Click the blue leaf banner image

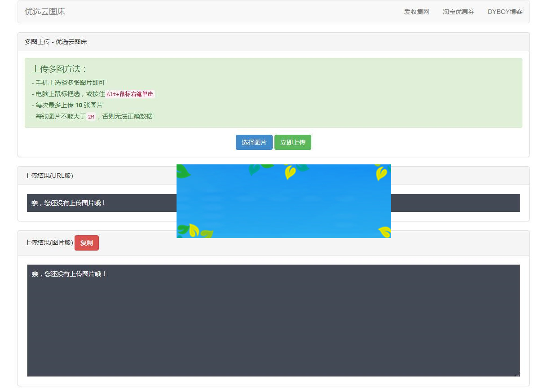pyautogui.click(x=283, y=201)
